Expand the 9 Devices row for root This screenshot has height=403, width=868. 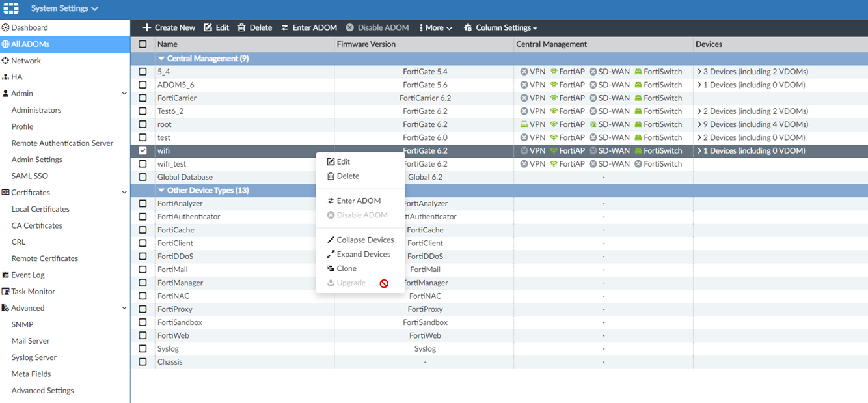pyautogui.click(x=699, y=124)
